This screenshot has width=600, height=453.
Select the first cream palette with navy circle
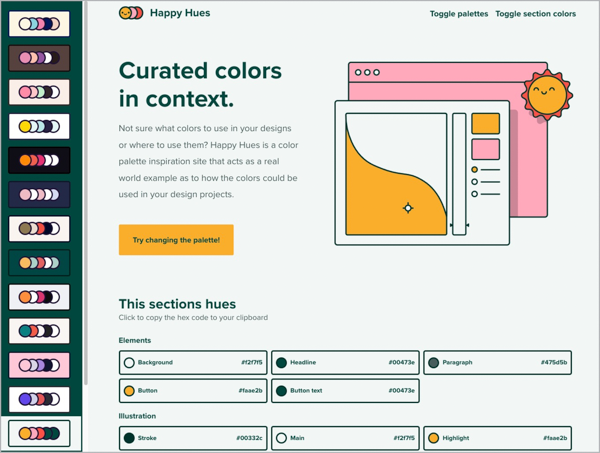pos(39,24)
